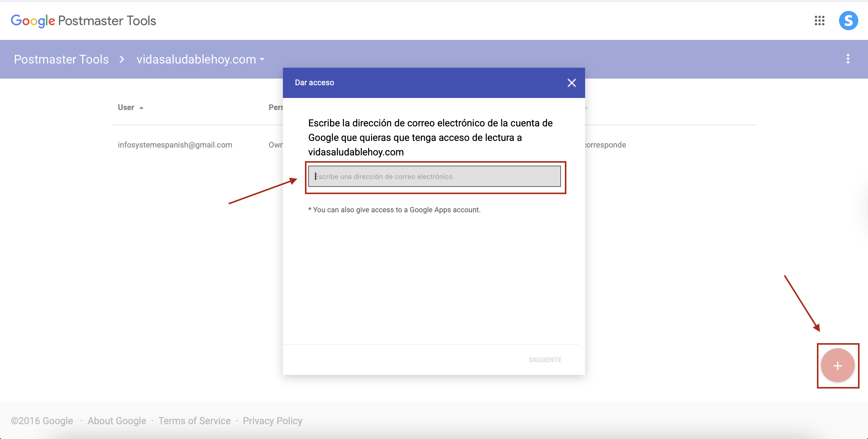This screenshot has width=868, height=439.
Task: Open the three-dot overflow menu
Action: click(848, 59)
